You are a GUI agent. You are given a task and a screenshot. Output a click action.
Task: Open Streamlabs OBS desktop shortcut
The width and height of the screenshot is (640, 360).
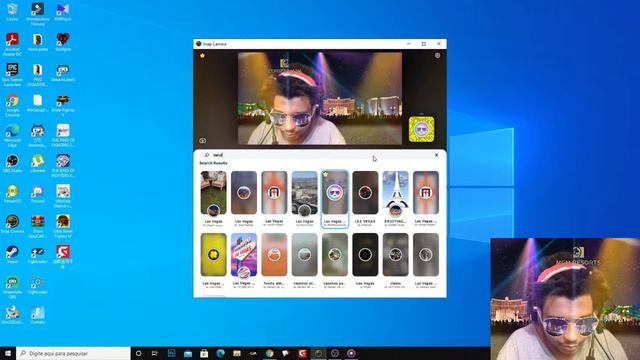12,287
